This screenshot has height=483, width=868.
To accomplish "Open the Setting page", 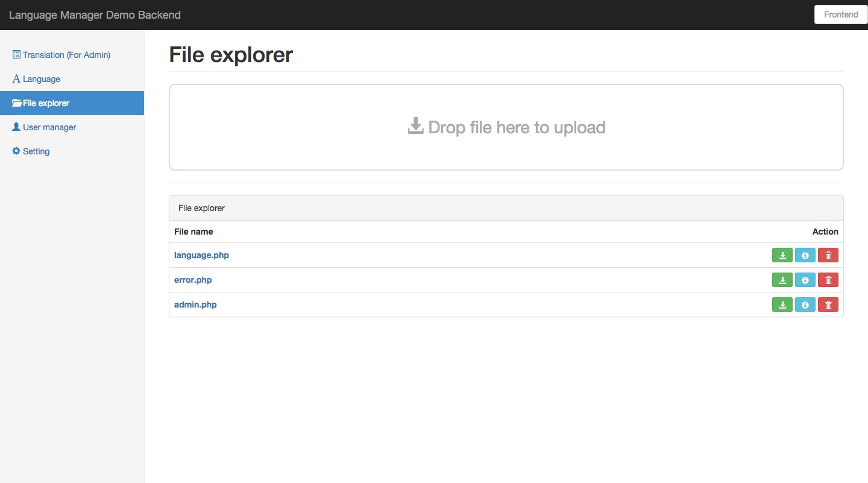I will [x=36, y=151].
